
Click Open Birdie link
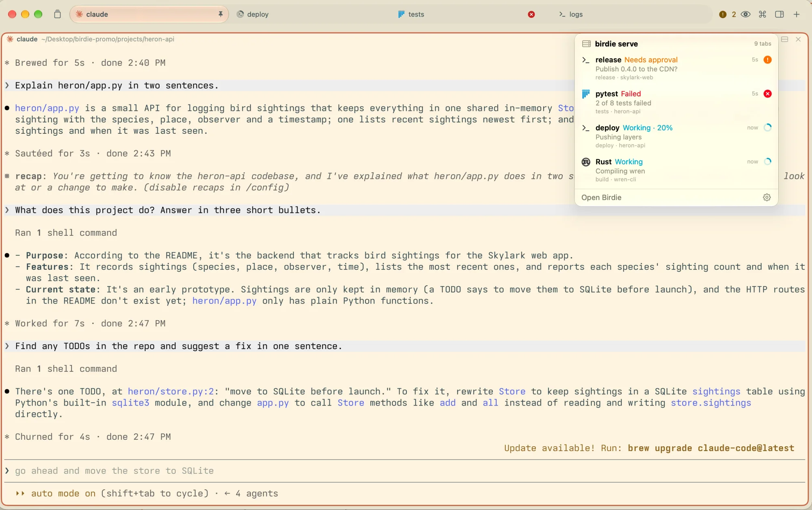(x=601, y=197)
